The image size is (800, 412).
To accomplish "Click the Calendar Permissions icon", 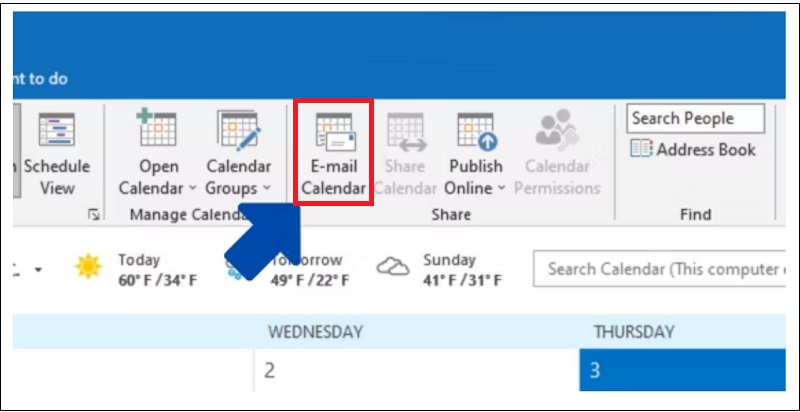I will (557, 131).
